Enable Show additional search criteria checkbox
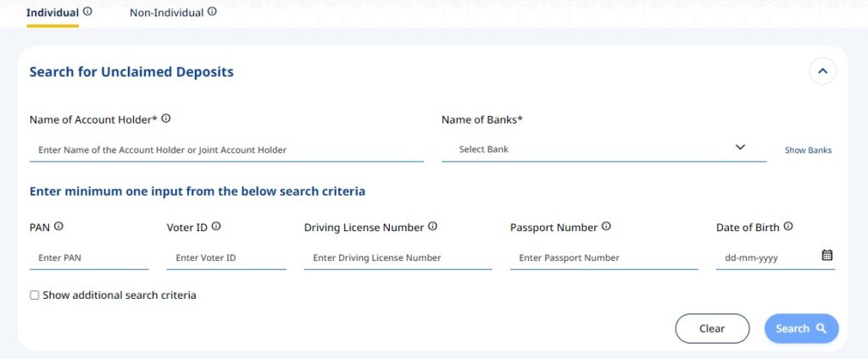Image resolution: width=868 pixels, height=359 pixels. point(35,295)
